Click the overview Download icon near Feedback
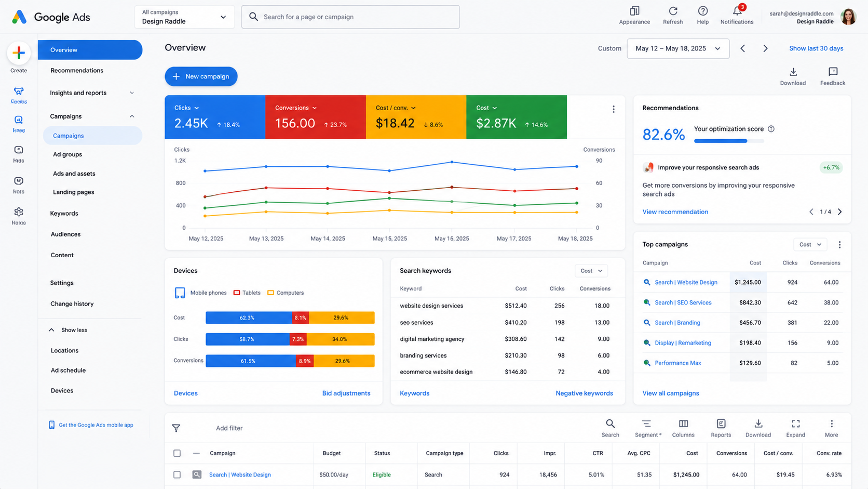 point(793,72)
